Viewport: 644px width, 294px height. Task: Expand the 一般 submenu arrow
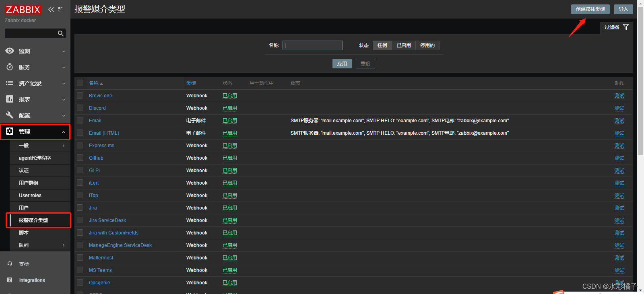(64, 146)
